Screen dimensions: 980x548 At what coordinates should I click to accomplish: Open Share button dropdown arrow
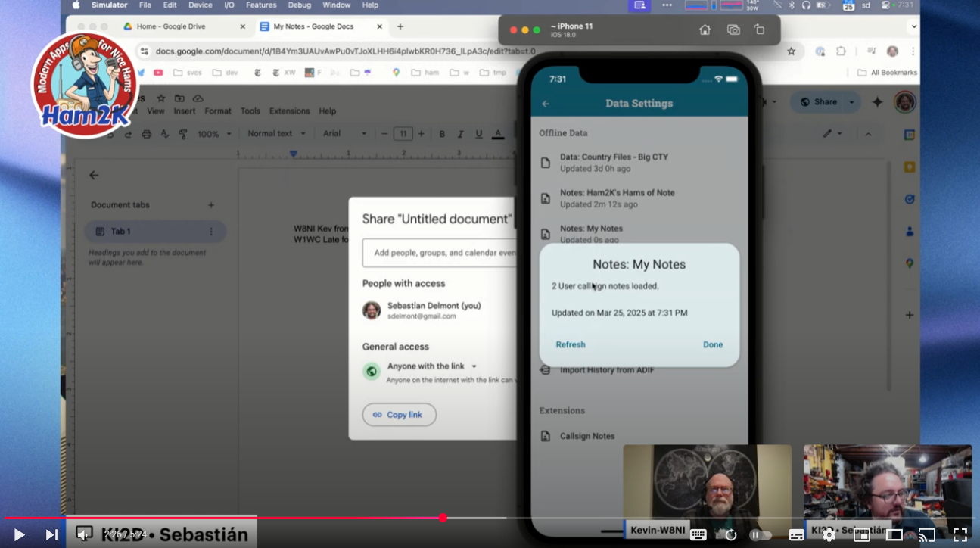[x=852, y=102]
